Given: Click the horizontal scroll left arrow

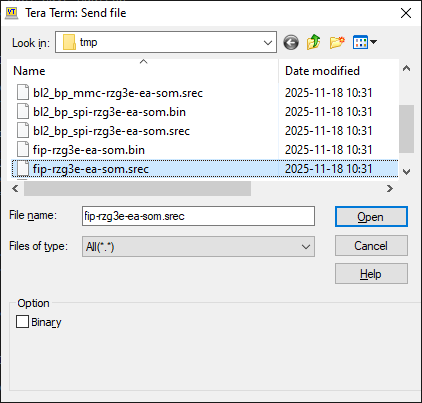Looking at the screenshot, I should pyautogui.click(x=15, y=189).
